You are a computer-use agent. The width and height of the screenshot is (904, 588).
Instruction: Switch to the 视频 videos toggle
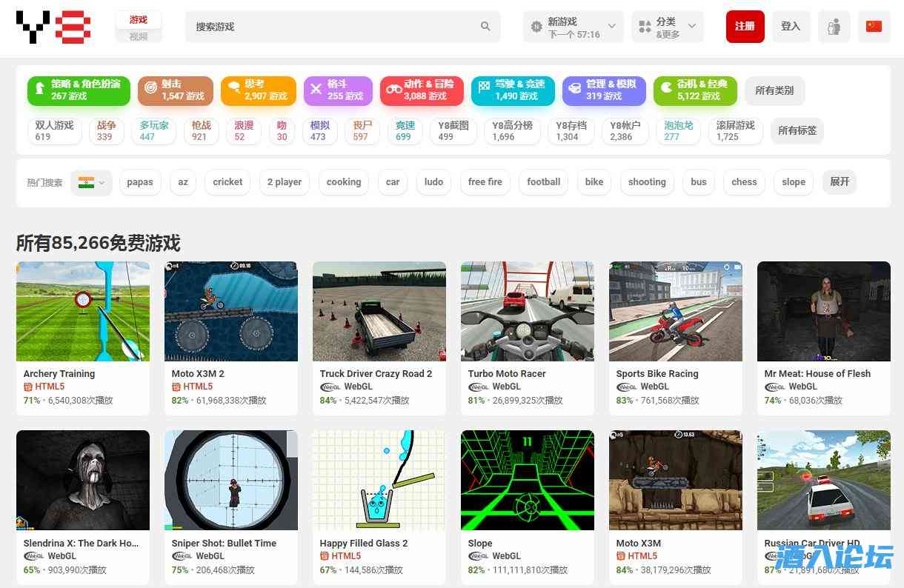pos(138,36)
